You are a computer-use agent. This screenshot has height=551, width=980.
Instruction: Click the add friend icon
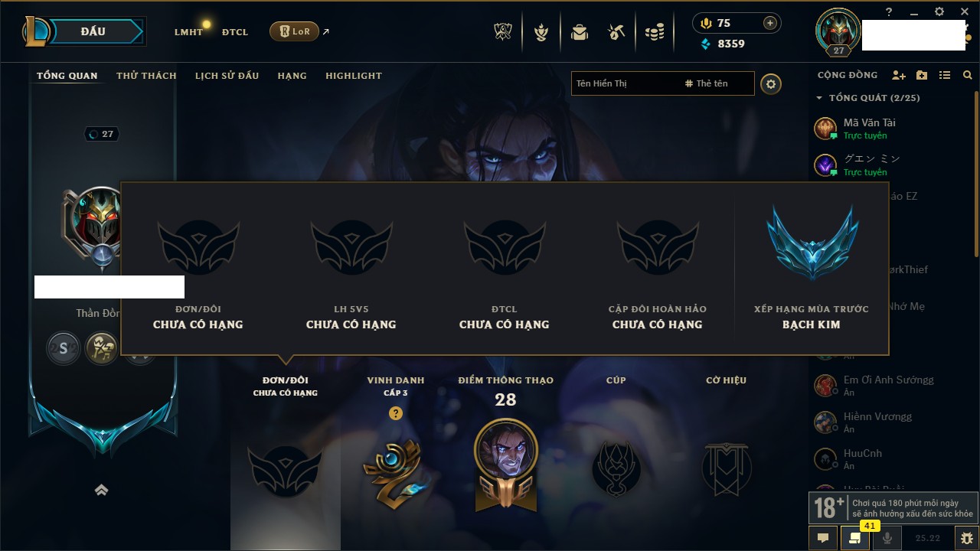[899, 75]
